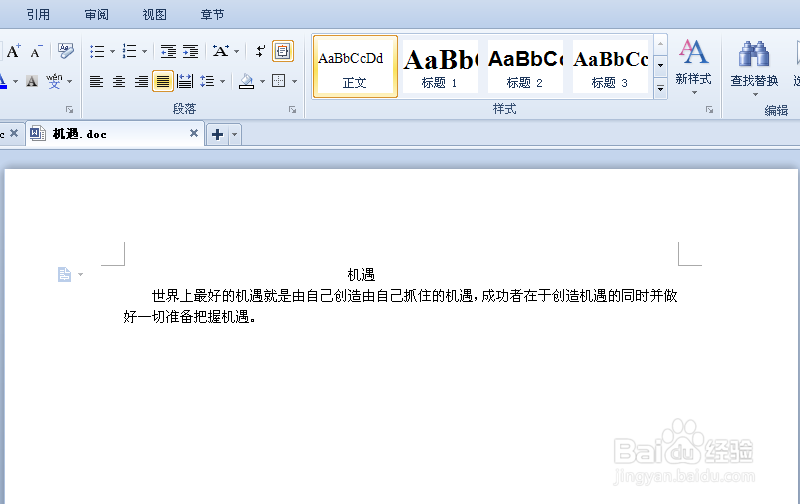This screenshot has width=800, height=504.
Task: Apply the 标题 3 heading style
Action: click(610, 67)
